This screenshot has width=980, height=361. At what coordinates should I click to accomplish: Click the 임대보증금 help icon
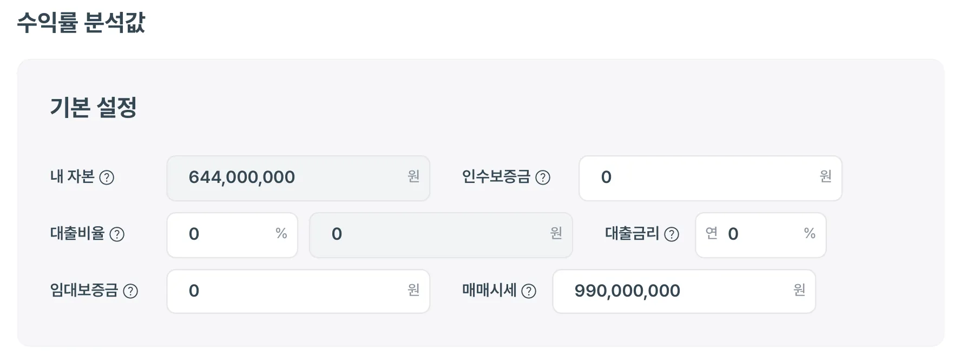click(130, 291)
